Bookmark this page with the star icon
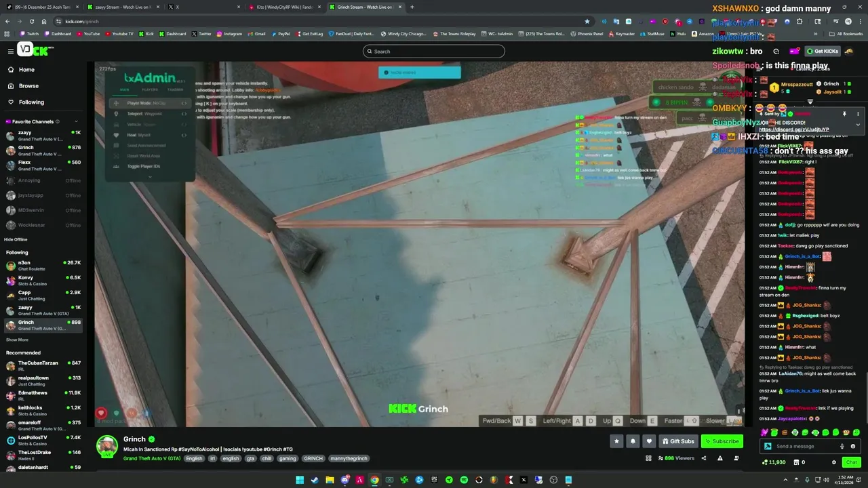Screen dimensions: 868x488 587,21
